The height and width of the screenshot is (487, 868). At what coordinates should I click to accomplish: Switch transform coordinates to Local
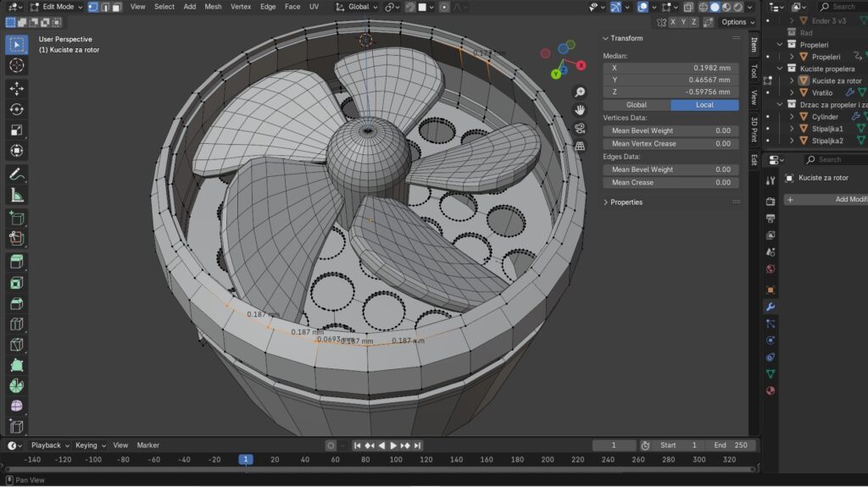(x=704, y=104)
